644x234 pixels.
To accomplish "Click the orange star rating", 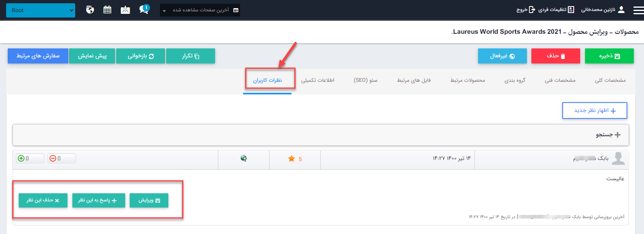I will (292, 159).
